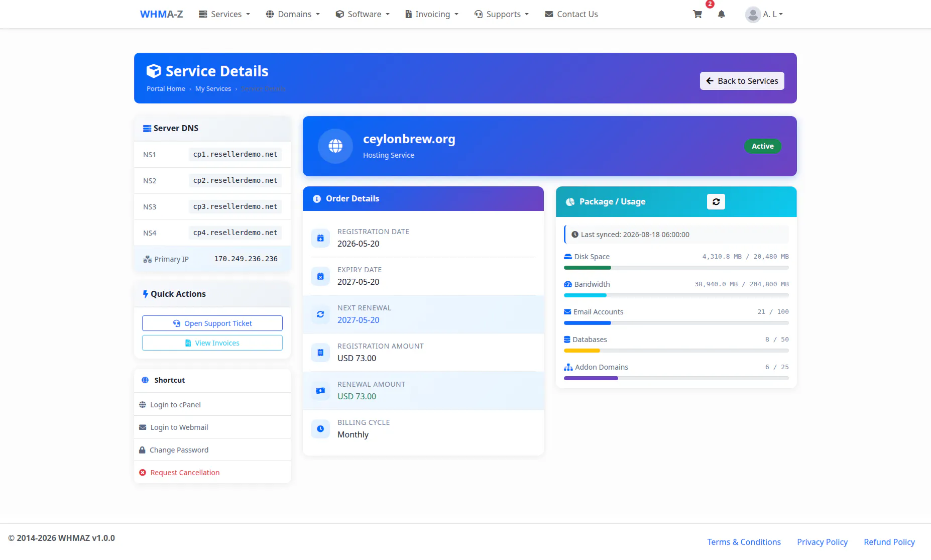Click the Service Details cube icon
This screenshot has width=931, height=560.
click(x=154, y=71)
